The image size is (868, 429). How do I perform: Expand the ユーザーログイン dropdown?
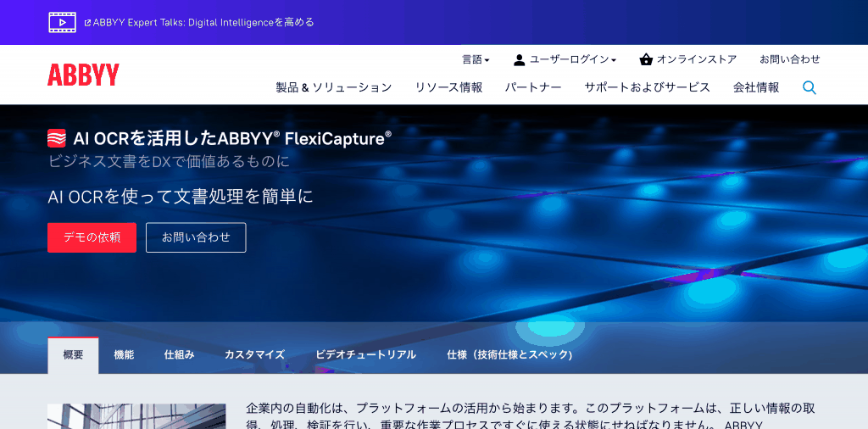[x=573, y=59]
